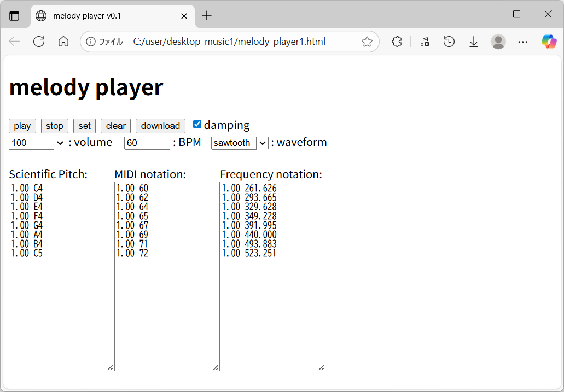Open a new browser tab
The height and width of the screenshot is (392, 564).
[206, 16]
